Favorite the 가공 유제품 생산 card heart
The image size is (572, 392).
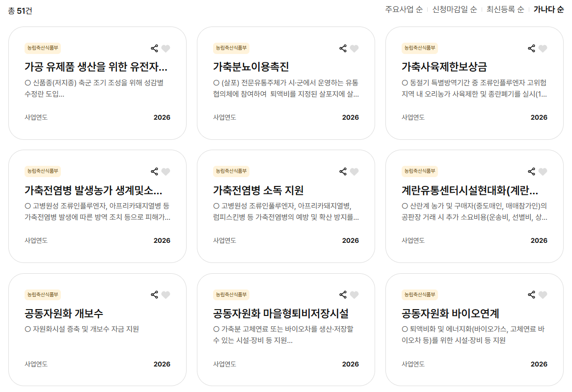166,48
